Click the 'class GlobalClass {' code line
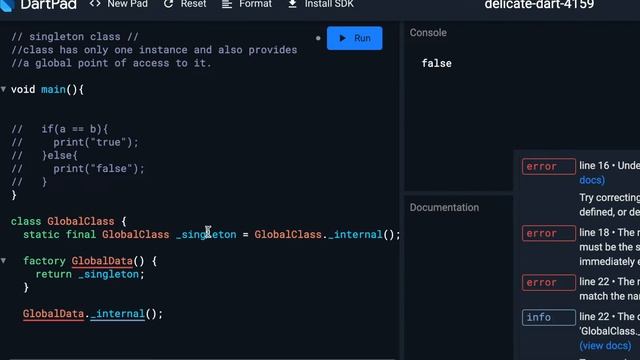This screenshot has width=640, height=360. coord(69,221)
